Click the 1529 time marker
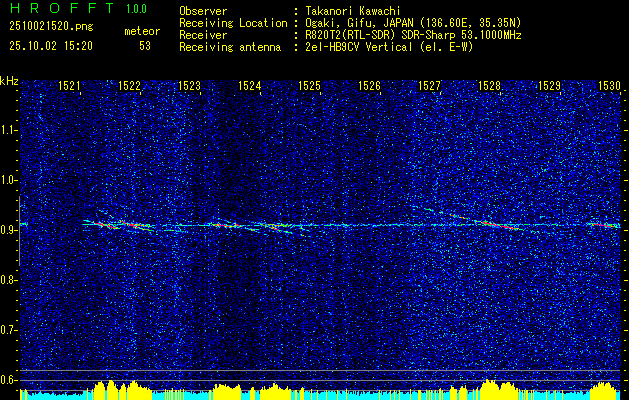 click(549, 85)
